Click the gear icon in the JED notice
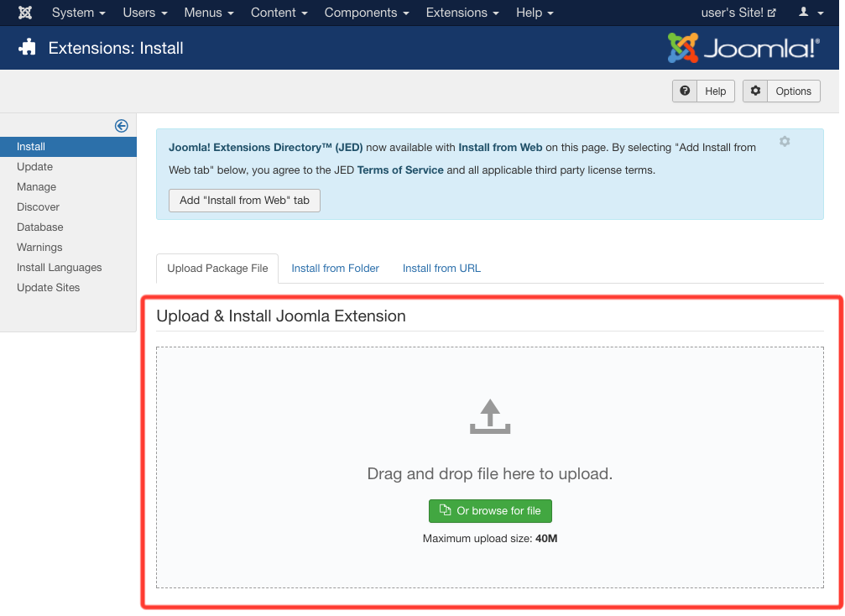 [x=785, y=141]
